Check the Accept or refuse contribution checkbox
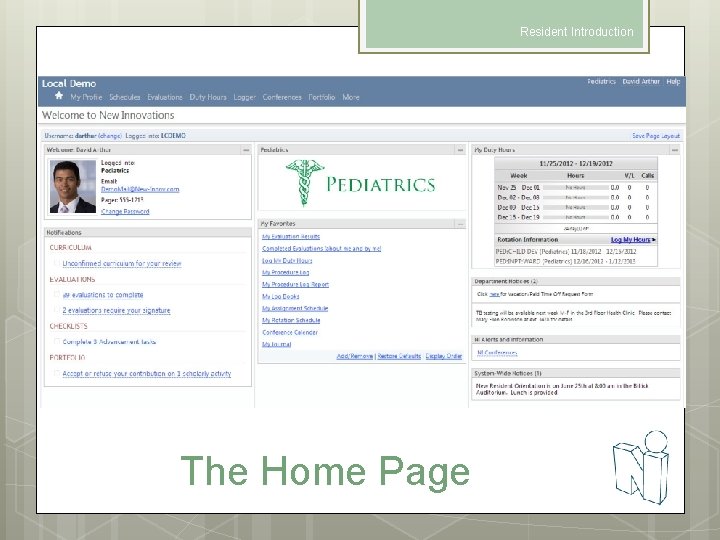Image resolution: width=720 pixels, height=540 pixels. coord(57,373)
